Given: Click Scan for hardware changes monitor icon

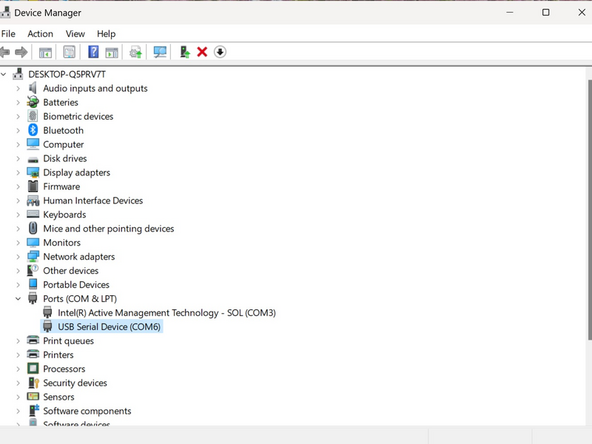Looking at the screenshot, I should 160,52.
